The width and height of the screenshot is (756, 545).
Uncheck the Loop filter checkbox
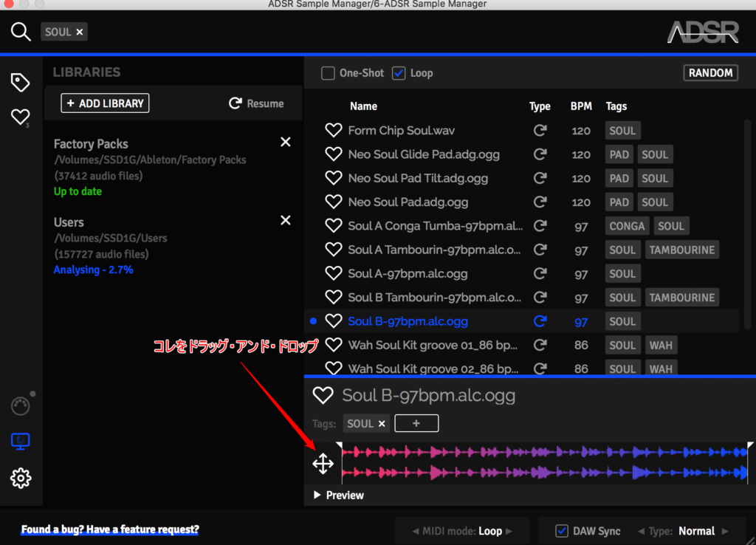[399, 73]
